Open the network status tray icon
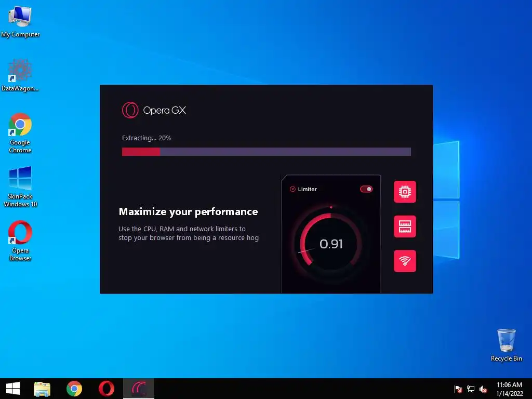This screenshot has width=532, height=399. tap(471, 389)
